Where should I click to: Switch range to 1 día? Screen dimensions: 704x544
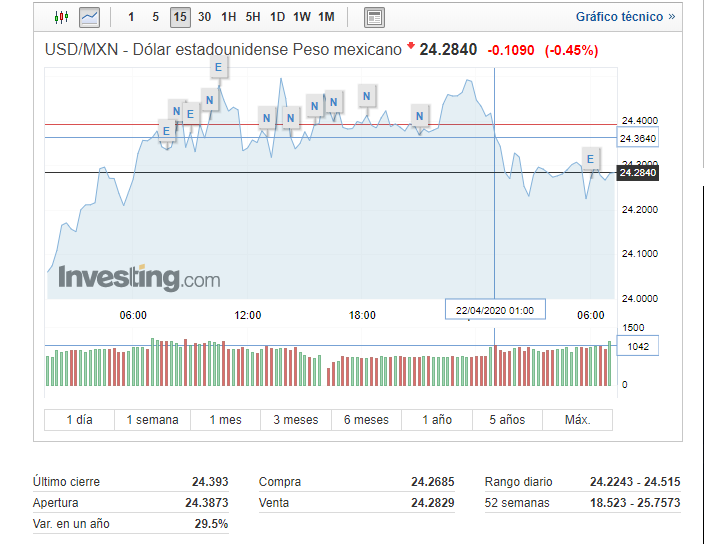click(79, 420)
